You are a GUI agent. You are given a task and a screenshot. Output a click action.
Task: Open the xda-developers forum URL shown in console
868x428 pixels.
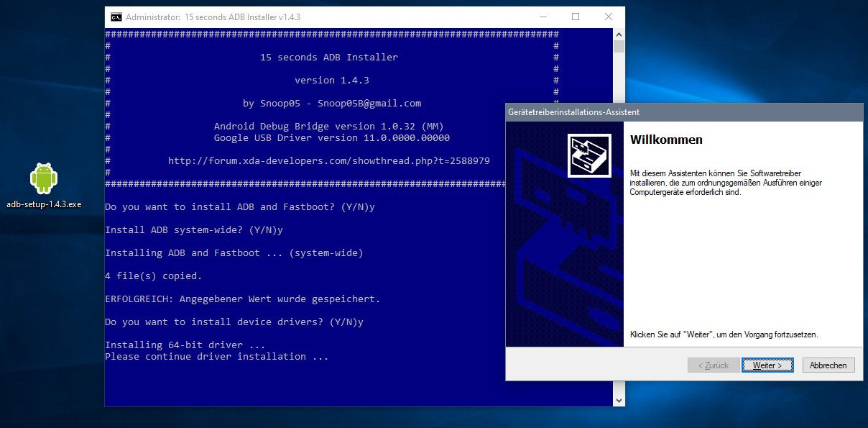click(x=329, y=160)
